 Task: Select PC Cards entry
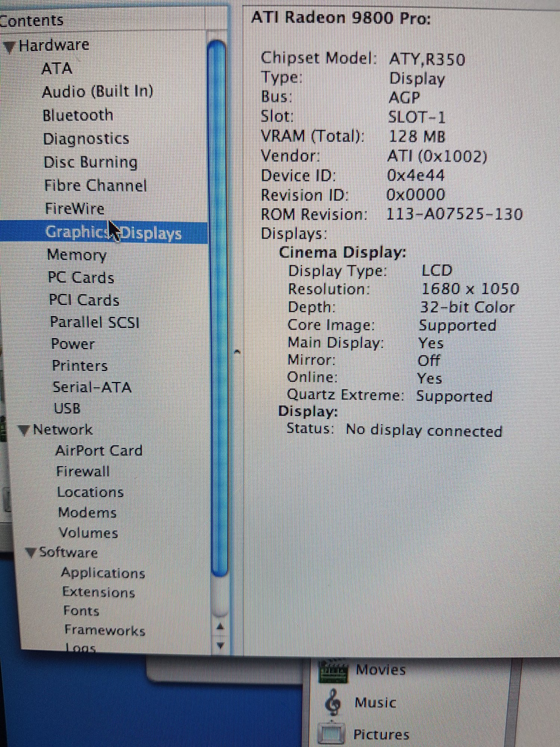81,278
